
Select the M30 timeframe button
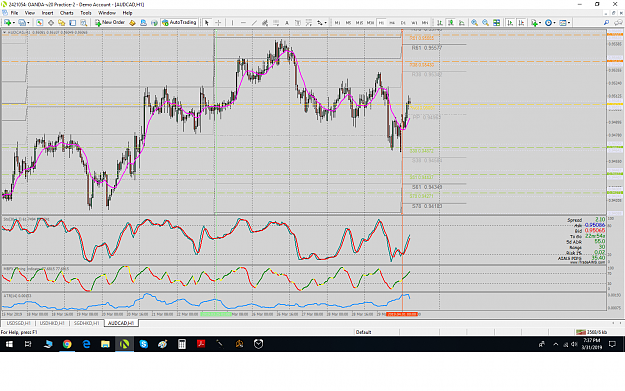point(370,23)
